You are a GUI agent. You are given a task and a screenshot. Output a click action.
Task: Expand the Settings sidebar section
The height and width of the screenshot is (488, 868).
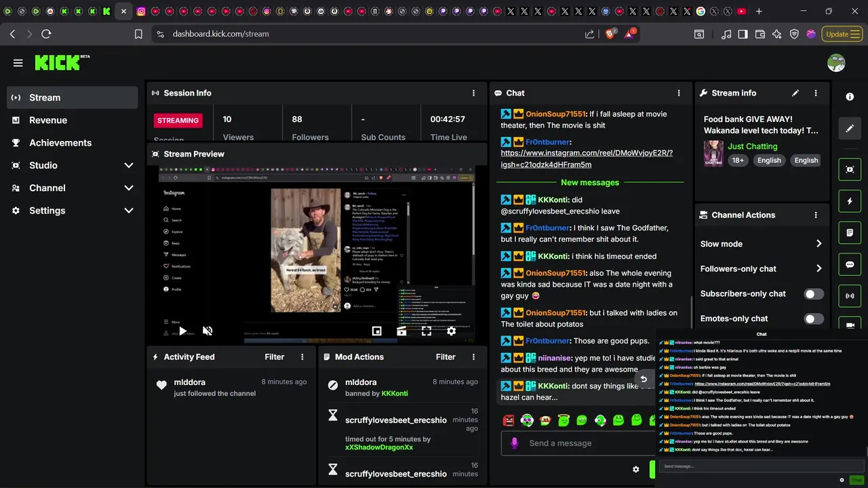point(129,211)
